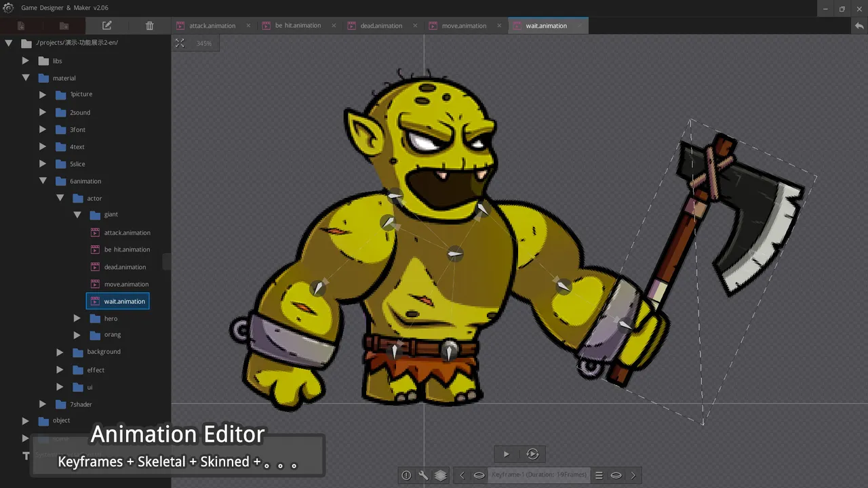The width and height of the screenshot is (868, 488).
Task: Click the back arrow icon at top right
Action: 859,26
